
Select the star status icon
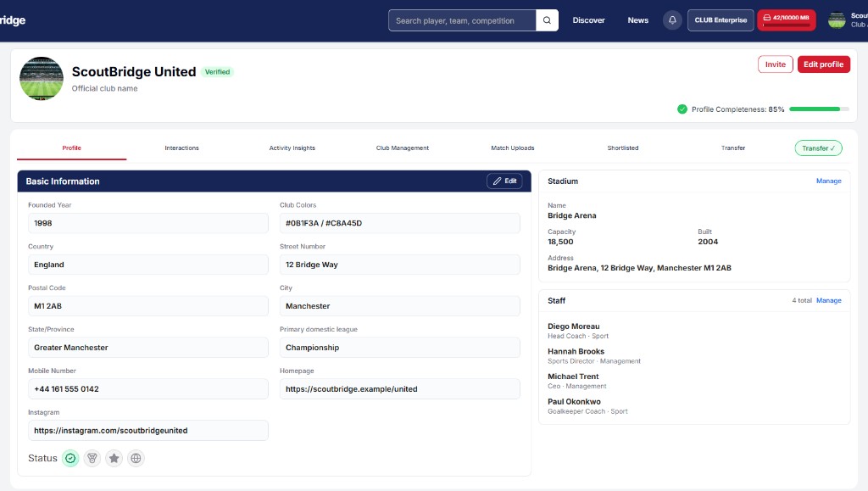[x=114, y=458]
